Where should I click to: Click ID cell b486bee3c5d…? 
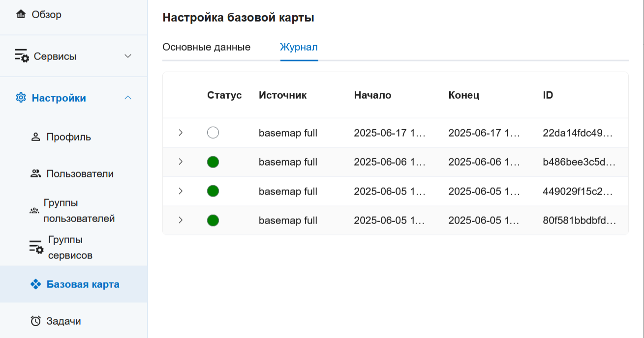point(579,162)
